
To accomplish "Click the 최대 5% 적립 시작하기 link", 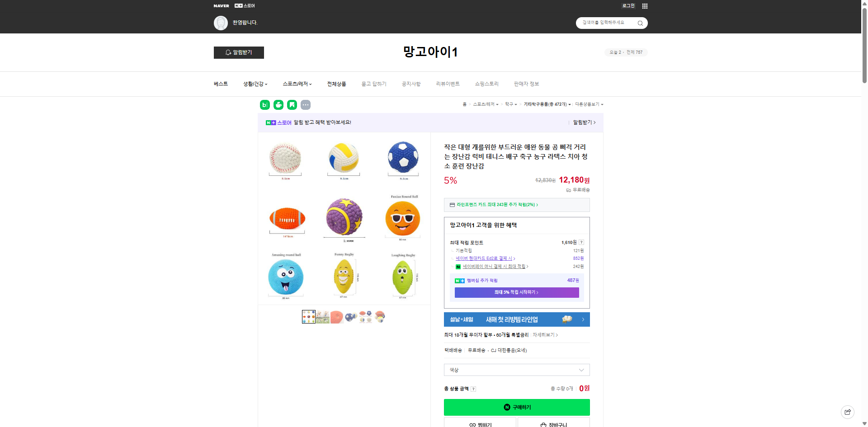I will click(517, 292).
